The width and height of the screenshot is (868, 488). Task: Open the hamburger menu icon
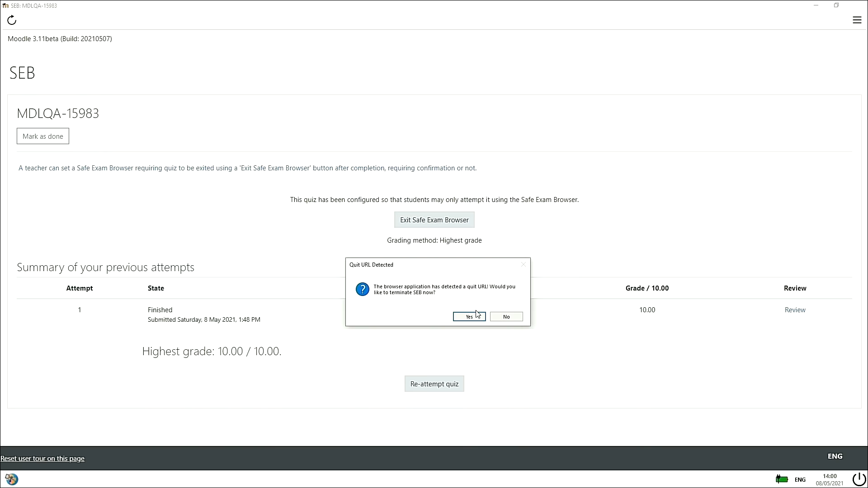point(857,20)
